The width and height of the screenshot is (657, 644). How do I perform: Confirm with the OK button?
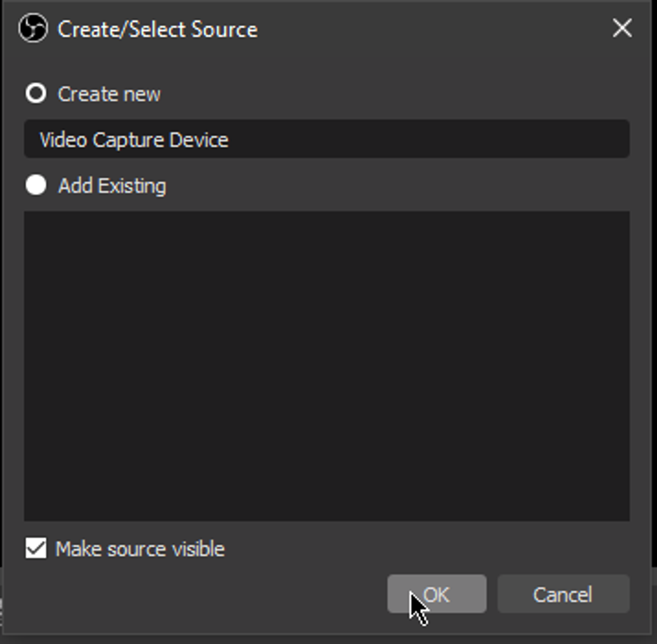437,594
